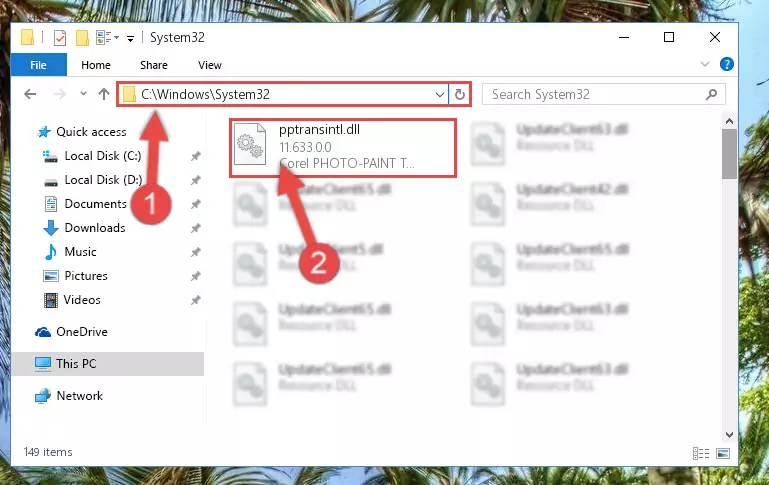Click the scrollbar up arrow

pyautogui.click(x=729, y=121)
